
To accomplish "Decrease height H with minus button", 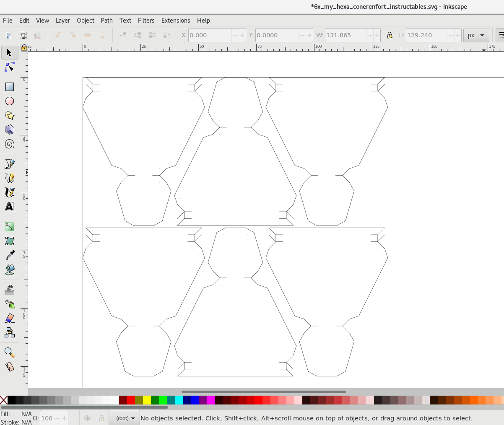I will (x=451, y=35).
